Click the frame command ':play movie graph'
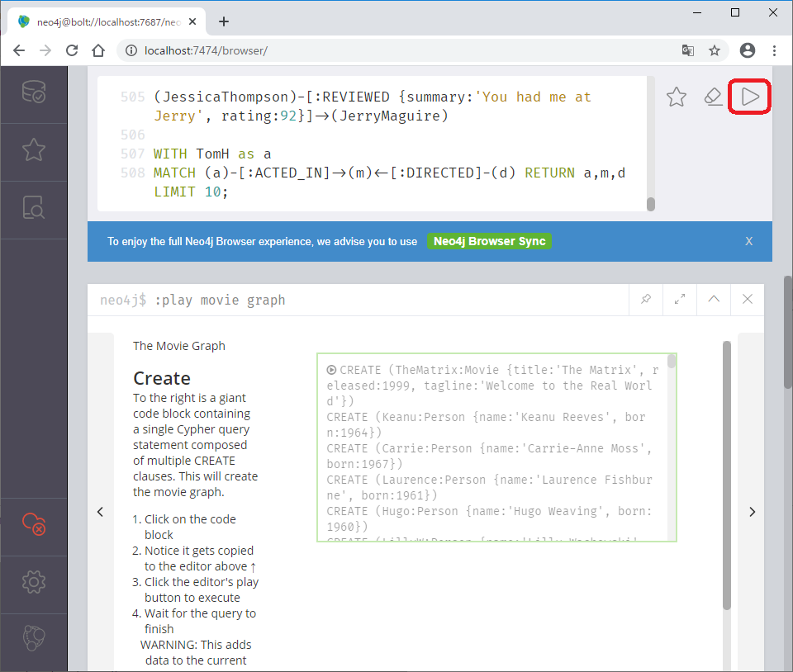The image size is (793, 672). [x=220, y=301]
